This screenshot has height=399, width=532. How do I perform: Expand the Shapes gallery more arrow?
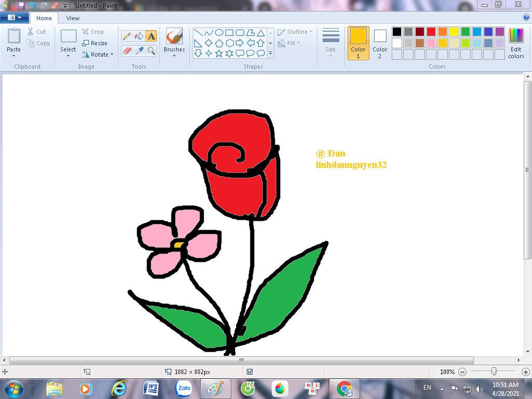[x=270, y=54]
